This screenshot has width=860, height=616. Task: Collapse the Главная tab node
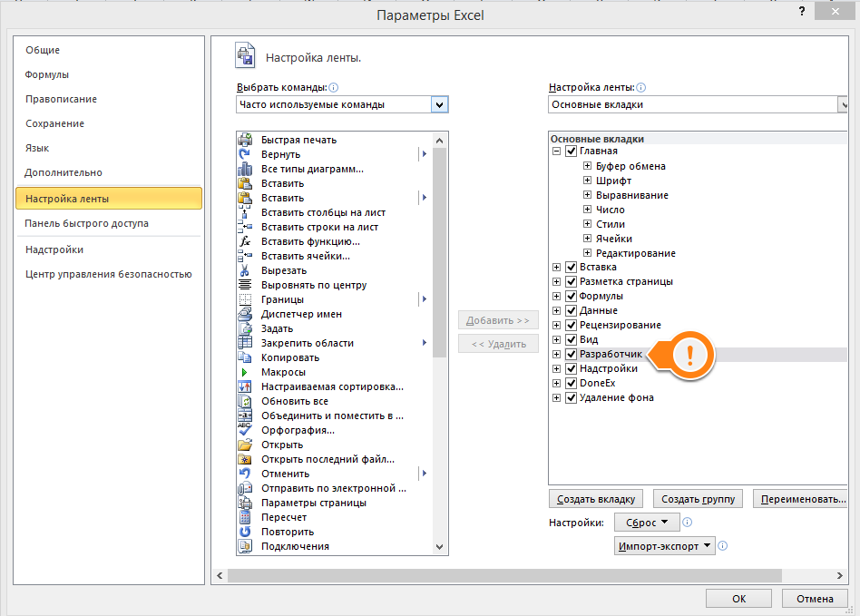coord(556,151)
